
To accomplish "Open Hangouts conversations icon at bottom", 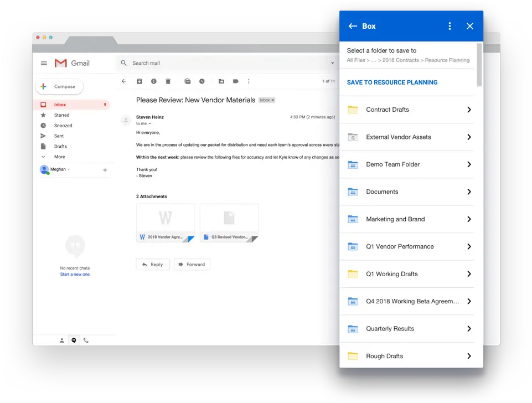I will click(74, 340).
